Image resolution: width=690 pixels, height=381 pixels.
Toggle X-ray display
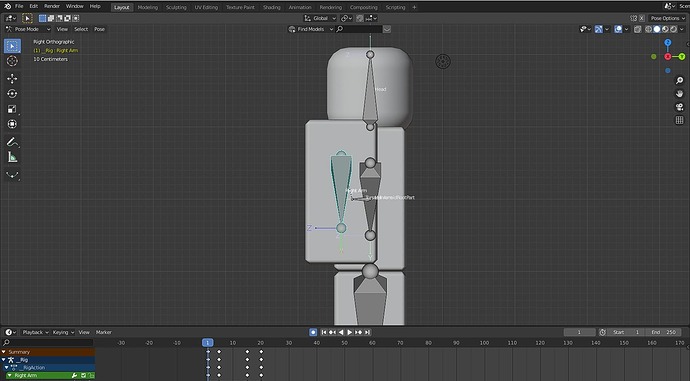637,29
